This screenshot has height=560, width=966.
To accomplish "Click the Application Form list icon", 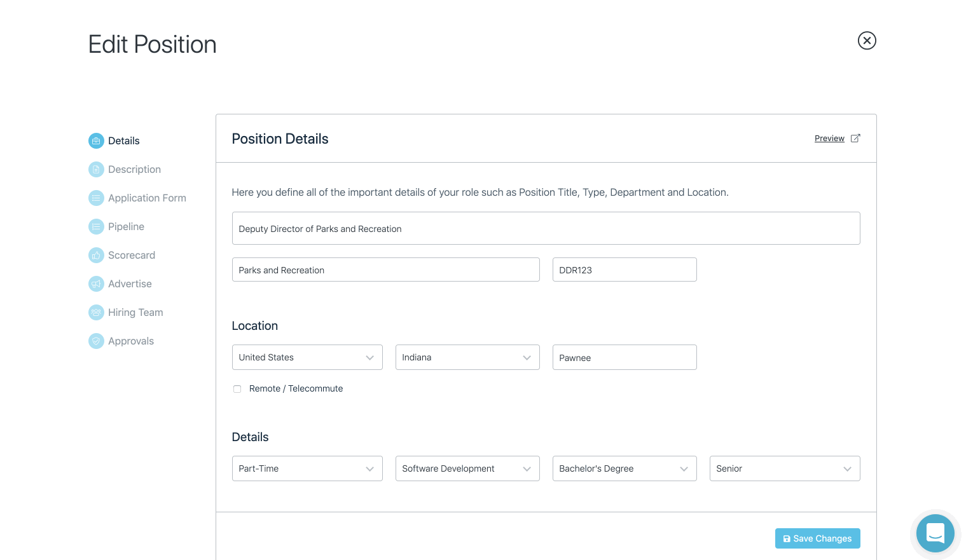I will coord(96,198).
